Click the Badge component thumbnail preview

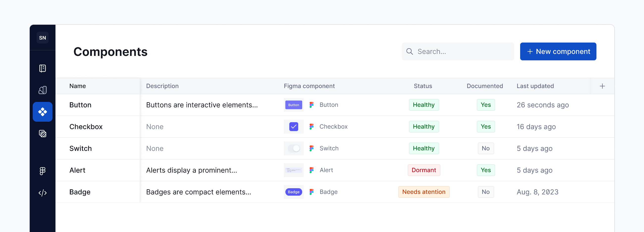click(x=294, y=192)
